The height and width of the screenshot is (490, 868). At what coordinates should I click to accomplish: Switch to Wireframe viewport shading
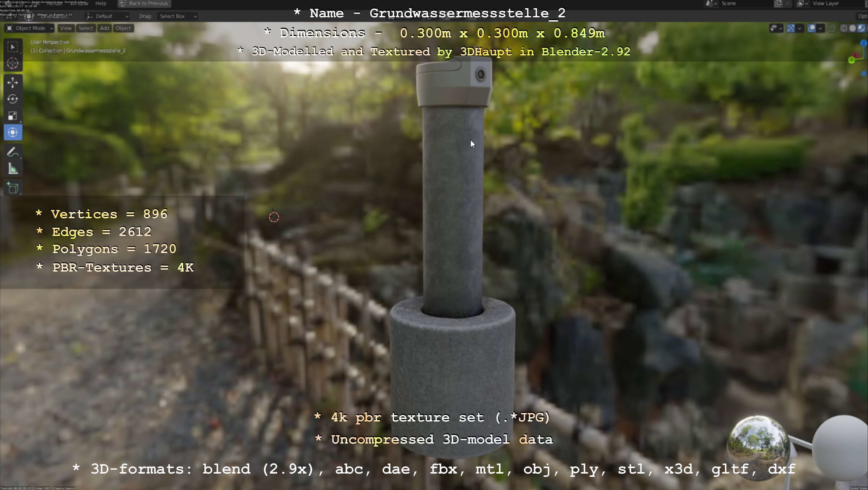click(x=844, y=28)
